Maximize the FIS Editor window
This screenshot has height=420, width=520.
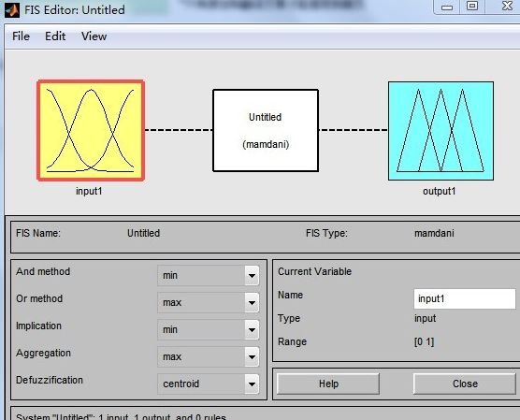tap(472, 7)
